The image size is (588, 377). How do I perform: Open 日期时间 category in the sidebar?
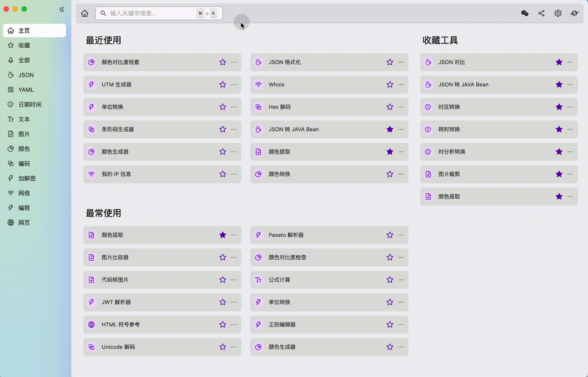click(x=34, y=104)
